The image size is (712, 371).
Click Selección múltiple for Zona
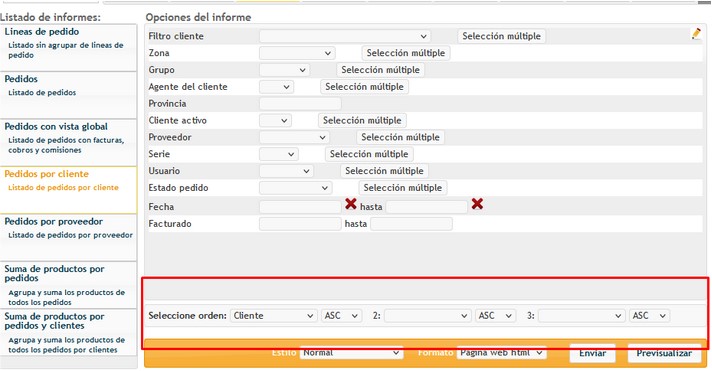point(405,53)
